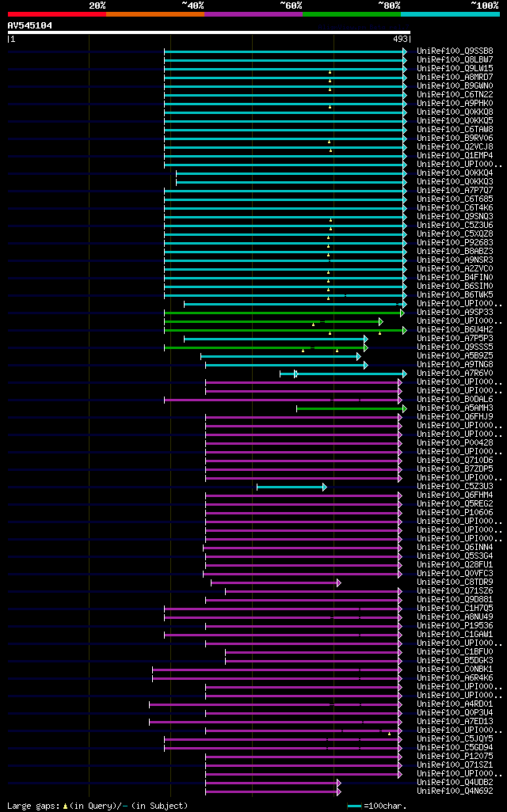Select the UniRef100_A5AMH3 label
507x812 pixels.
pyautogui.click(x=456, y=408)
